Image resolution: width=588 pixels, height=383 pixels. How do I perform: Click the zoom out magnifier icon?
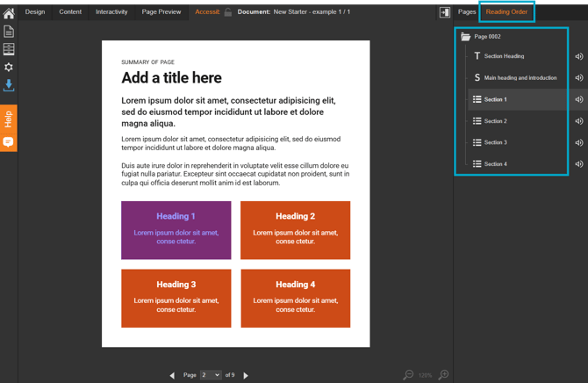(x=408, y=375)
